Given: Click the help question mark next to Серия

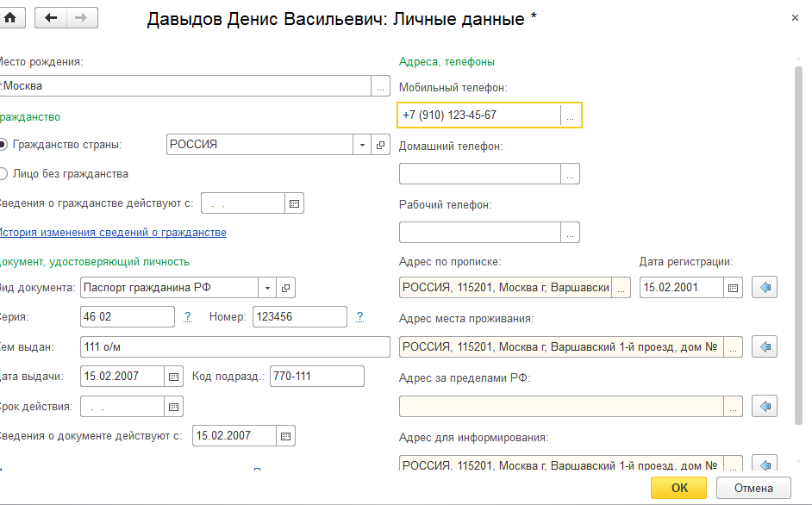Looking at the screenshot, I should (x=188, y=317).
